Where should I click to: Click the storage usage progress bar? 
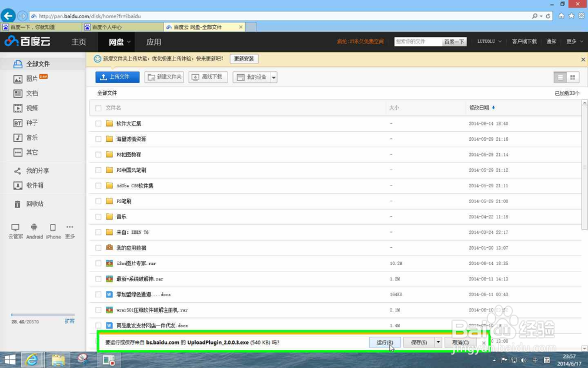tap(43, 314)
